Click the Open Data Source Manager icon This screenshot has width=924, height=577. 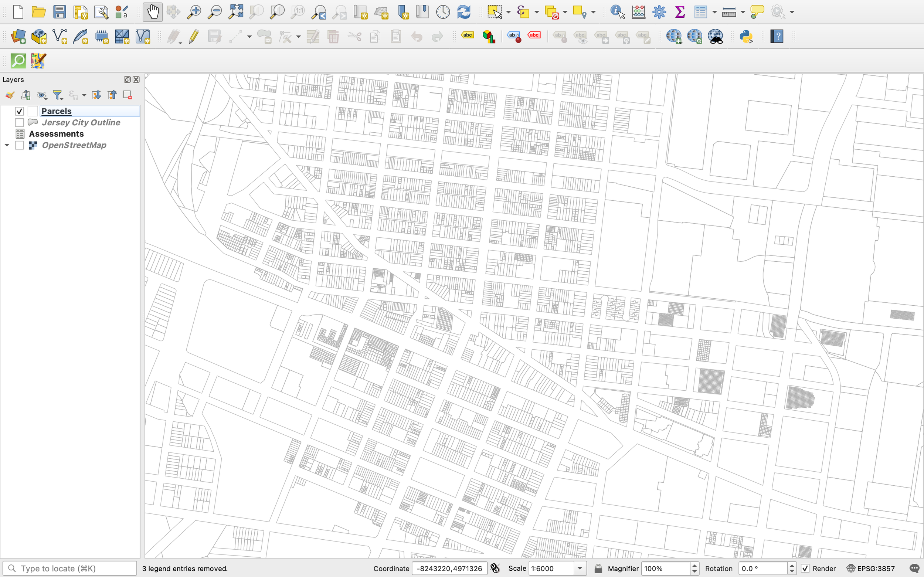(x=18, y=37)
